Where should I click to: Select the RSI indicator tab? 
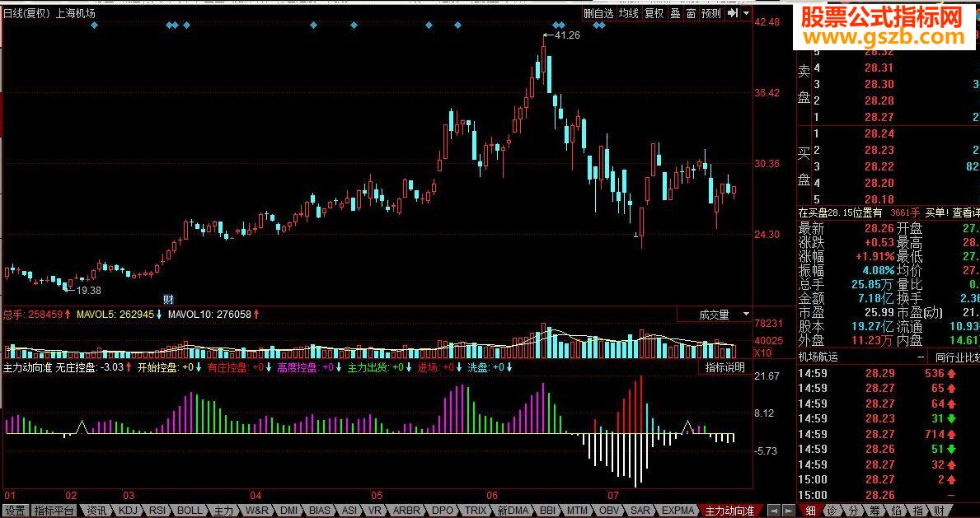(x=157, y=511)
